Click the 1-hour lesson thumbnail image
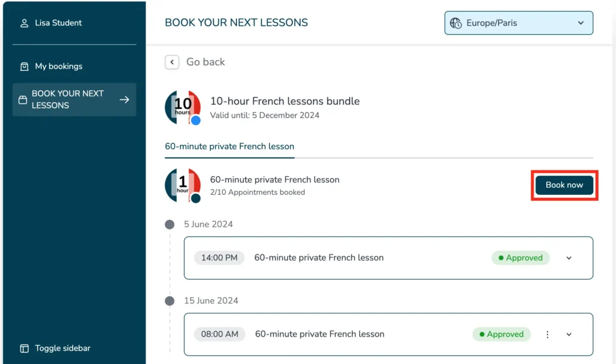The image size is (616, 364). pos(182,185)
